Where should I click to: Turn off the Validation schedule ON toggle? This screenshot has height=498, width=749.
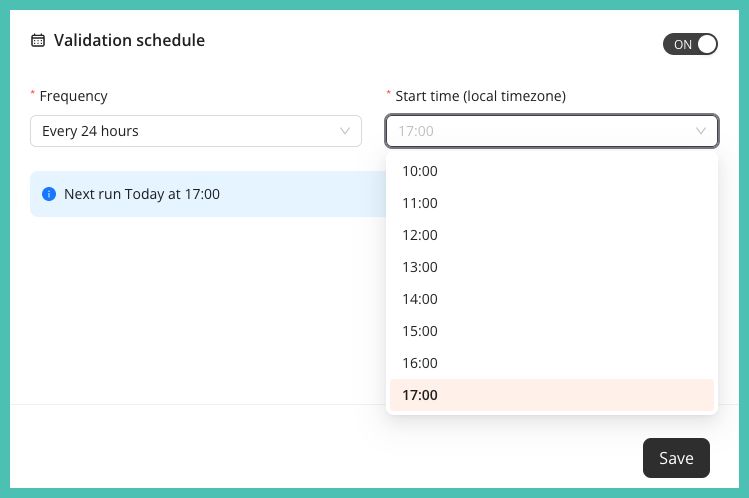tap(690, 44)
